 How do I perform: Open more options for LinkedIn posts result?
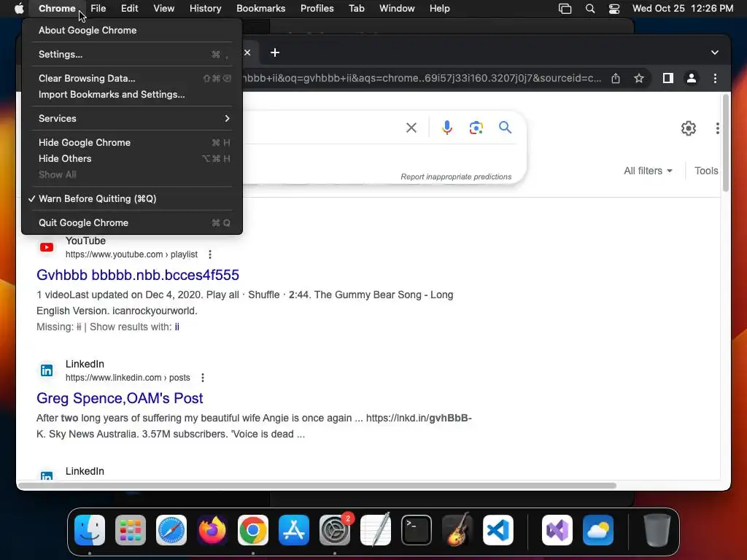point(203,378)
